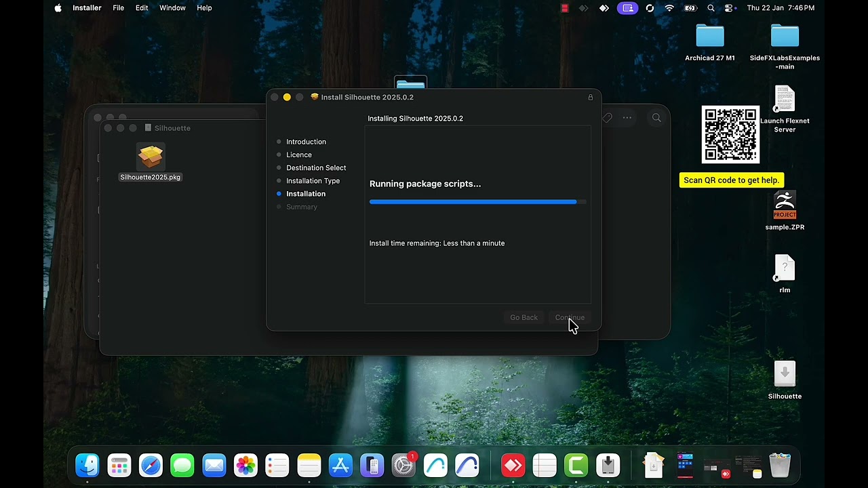Open the Window menu
The image size is (868, 488).
(172, 8)
